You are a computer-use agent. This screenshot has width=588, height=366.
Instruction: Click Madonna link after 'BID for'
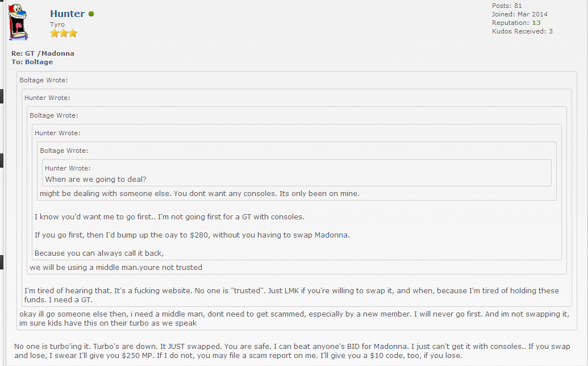(390, 346)
